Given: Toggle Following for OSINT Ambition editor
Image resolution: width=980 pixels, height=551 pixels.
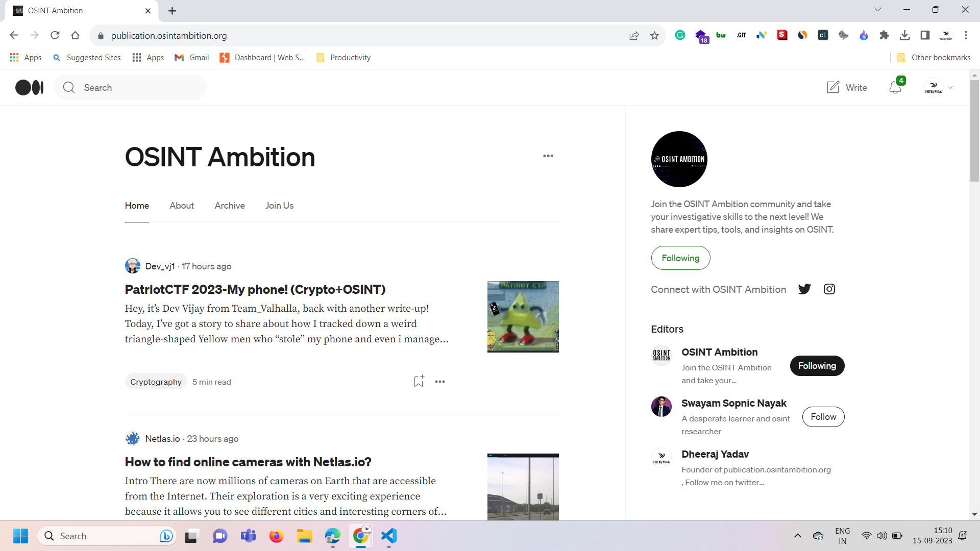Looking at the screenshot, I should 817,366.
